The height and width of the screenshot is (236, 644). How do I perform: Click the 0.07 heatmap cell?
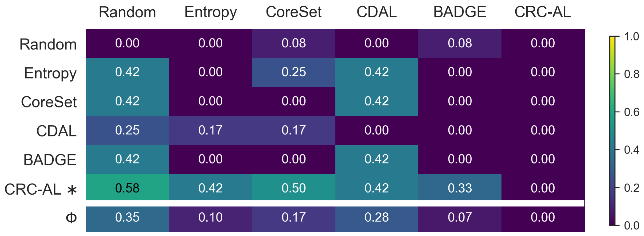[460, 217]
